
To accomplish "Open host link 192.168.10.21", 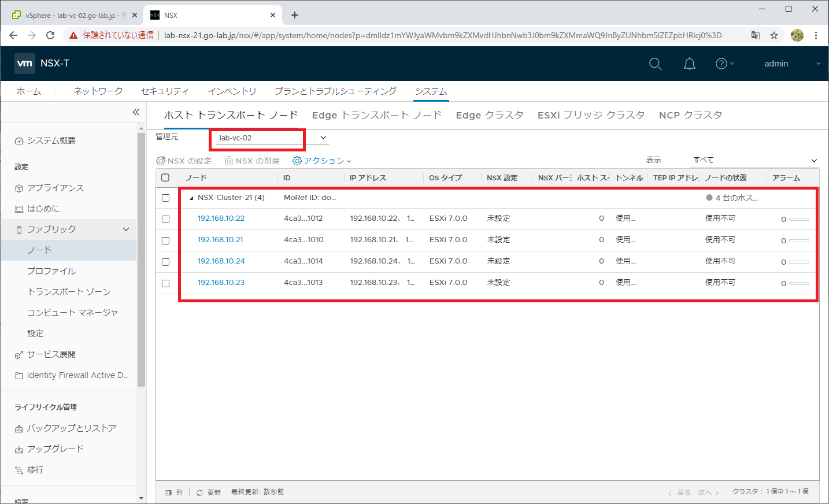I will pos(220,240).
